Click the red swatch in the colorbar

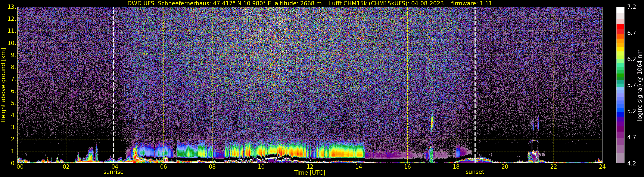[620, 27]
